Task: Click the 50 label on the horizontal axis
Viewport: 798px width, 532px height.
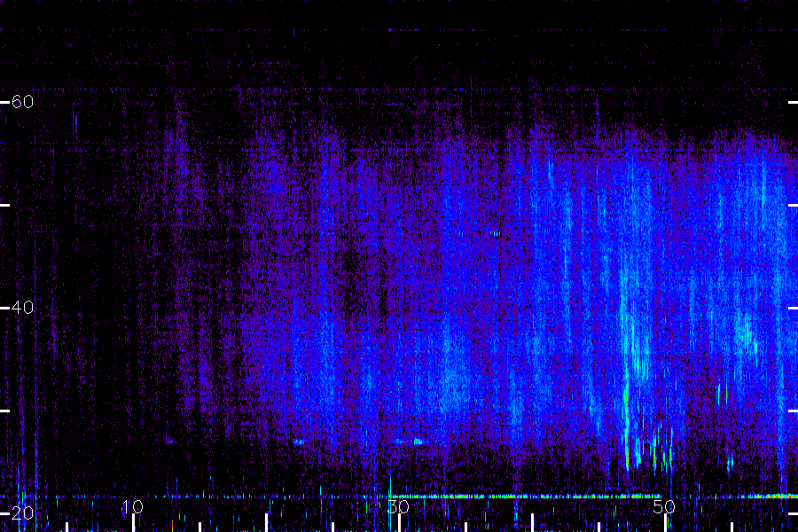Action: (664, 506)
